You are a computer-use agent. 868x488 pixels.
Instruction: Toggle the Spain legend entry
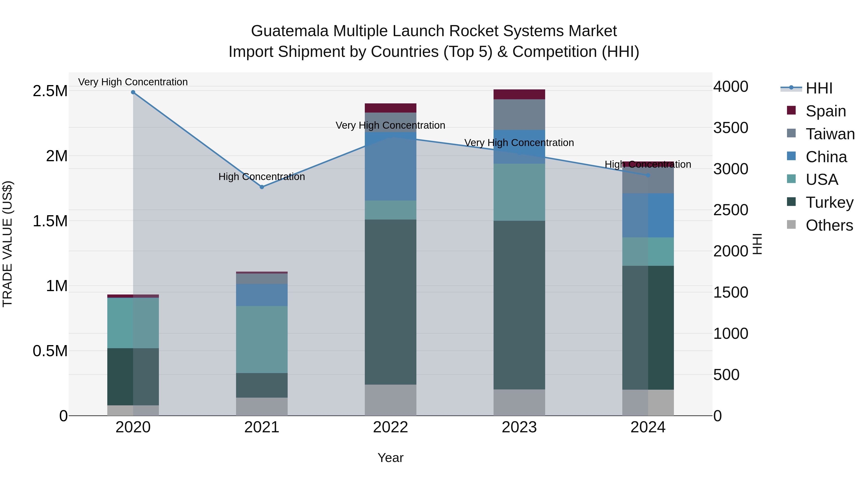[816, 111]
